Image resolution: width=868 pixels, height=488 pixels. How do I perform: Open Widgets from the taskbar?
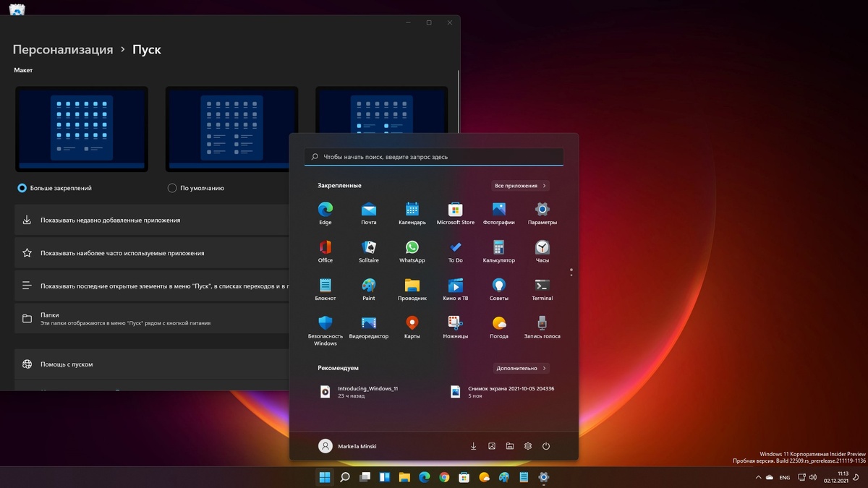[385, 477]
